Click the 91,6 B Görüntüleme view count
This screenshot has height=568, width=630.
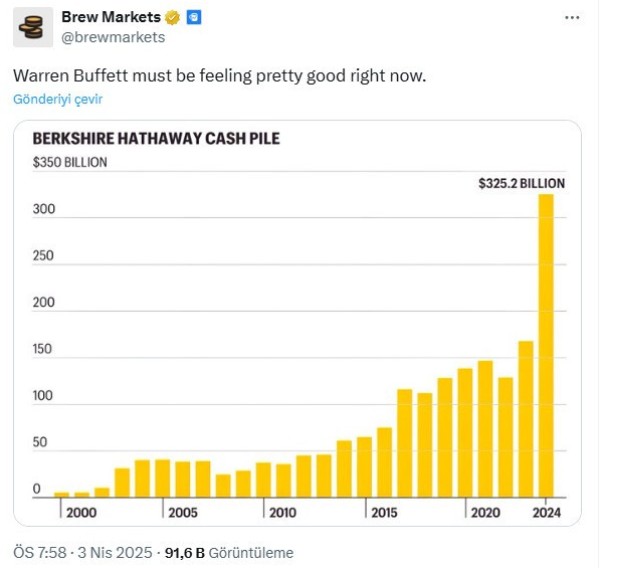229,552
